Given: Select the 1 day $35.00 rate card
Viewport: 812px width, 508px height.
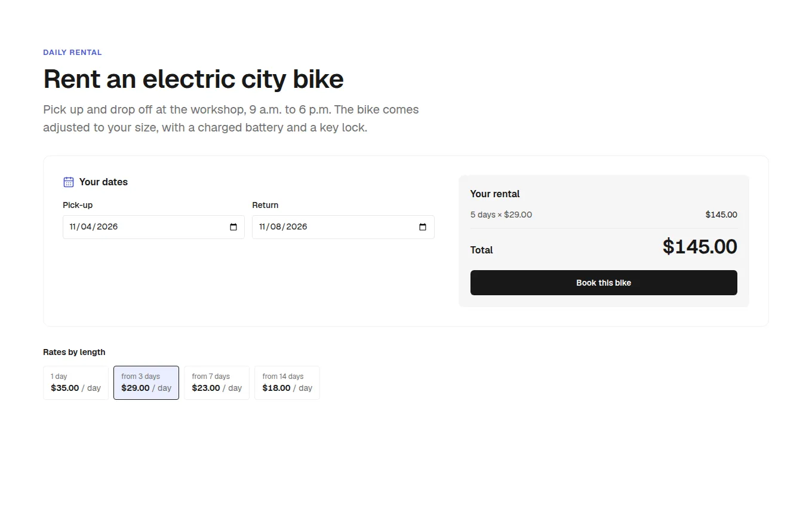Looking at the screenshot, I should pos(76,382).
